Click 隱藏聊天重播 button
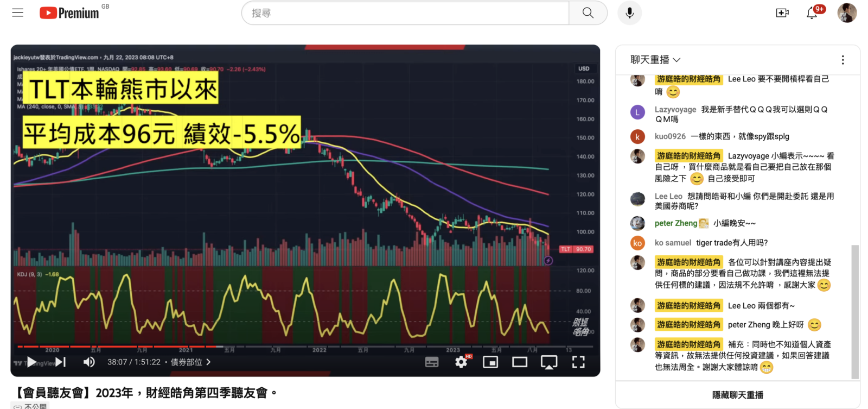This screenshot has width=868, height=409. click(737, 395)
